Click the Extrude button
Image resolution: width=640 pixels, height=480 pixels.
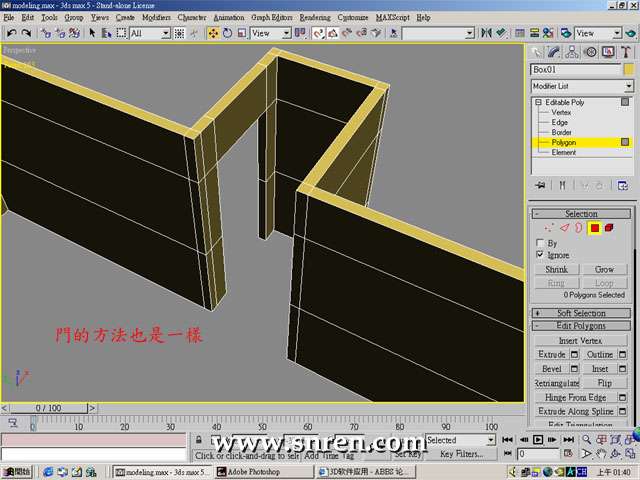[x=552, y=354]
